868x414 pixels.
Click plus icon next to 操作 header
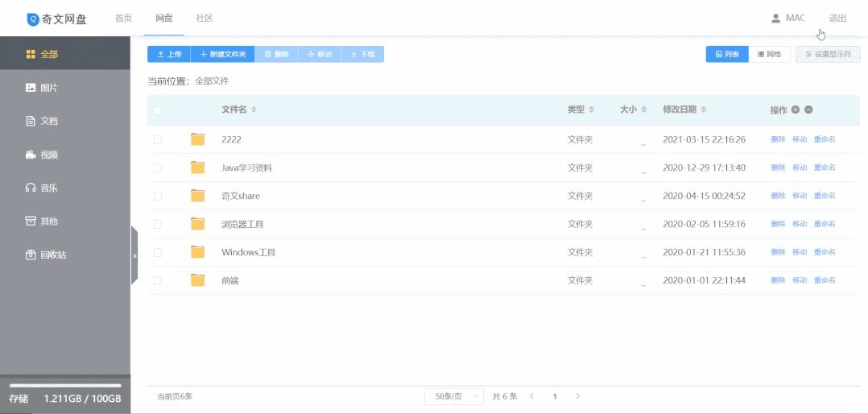click(x=796, y=110)
